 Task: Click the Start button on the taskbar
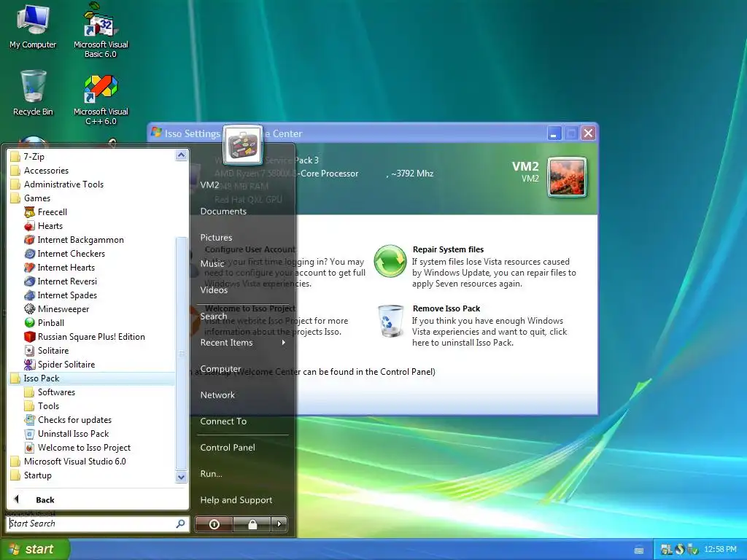point(35,549)
